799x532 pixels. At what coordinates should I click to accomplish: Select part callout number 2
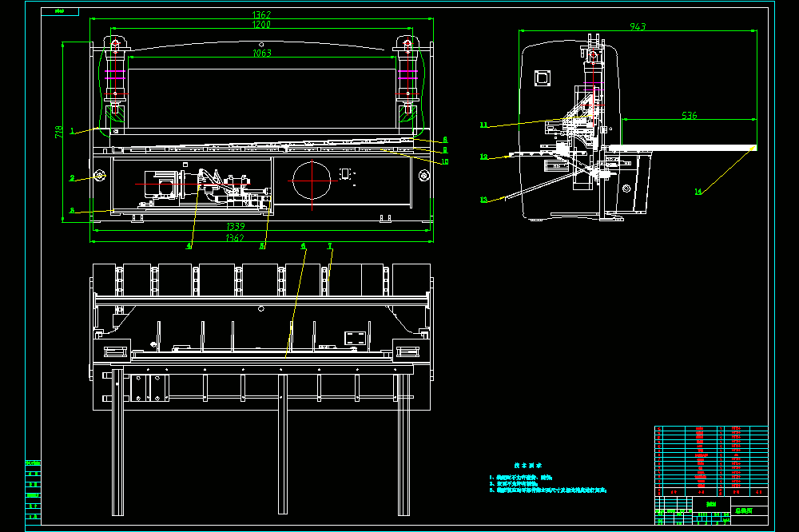tap(73, 178)
